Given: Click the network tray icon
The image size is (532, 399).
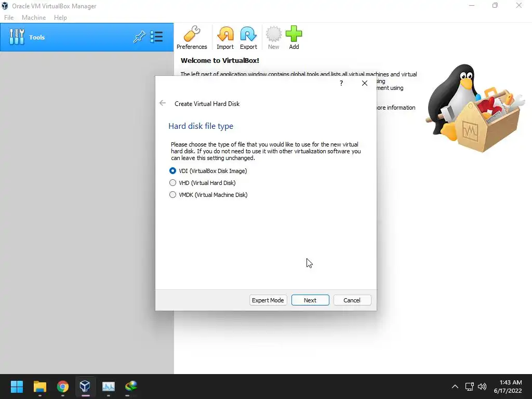Looking at the screenshot, I should (x=469, y=387).
